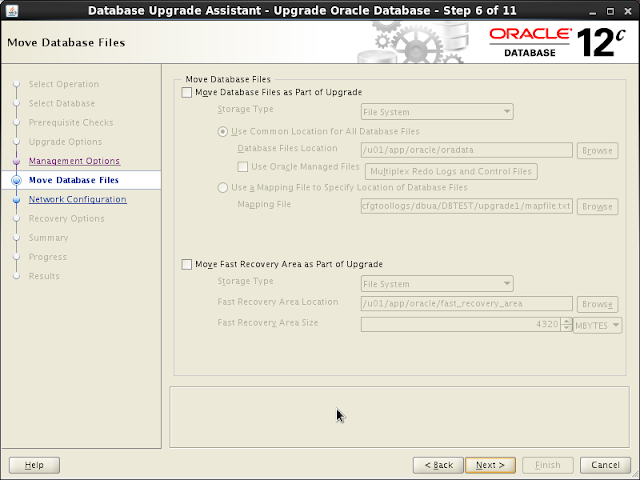
Task: Minimize the Database Upgrade Assistant window
Action: (592, 11)
